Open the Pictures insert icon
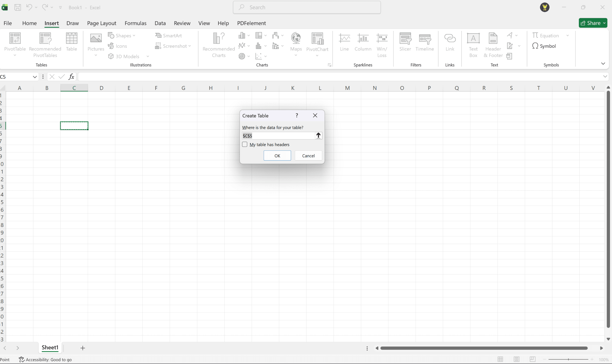Image resolution: width=612 pixels, height=364 pixels. click(96, 38)
